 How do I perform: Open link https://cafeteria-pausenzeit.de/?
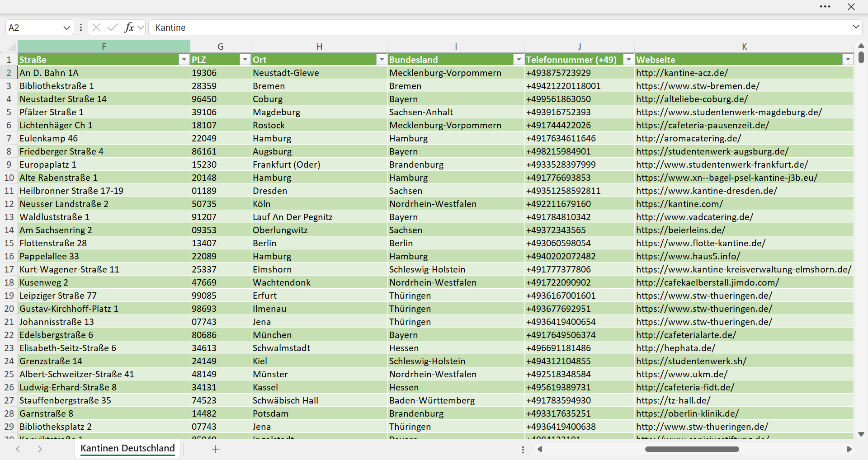coord(703,125)
